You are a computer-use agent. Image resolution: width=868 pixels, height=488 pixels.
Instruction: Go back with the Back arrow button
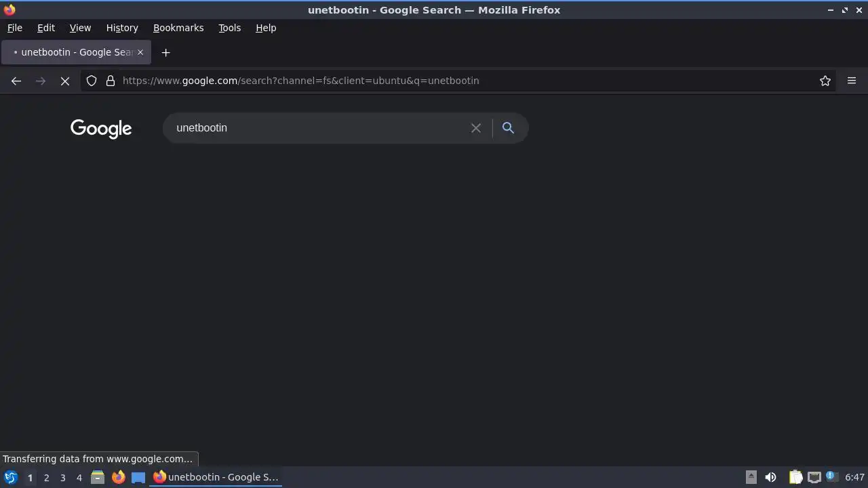(x=16, y=81)
